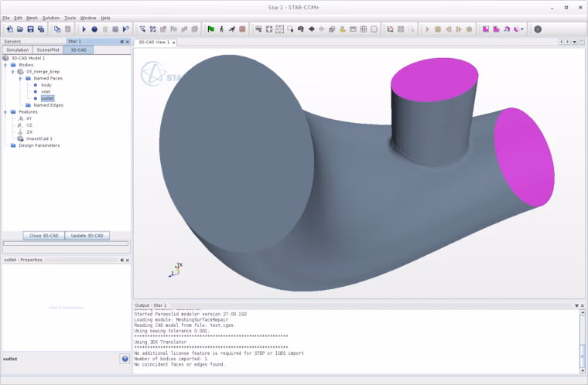Image resolution: width=588 pixels, height=385 pixels.
Task: Save the simulation with the floppy icon
Action: click(x=31, y=29)
